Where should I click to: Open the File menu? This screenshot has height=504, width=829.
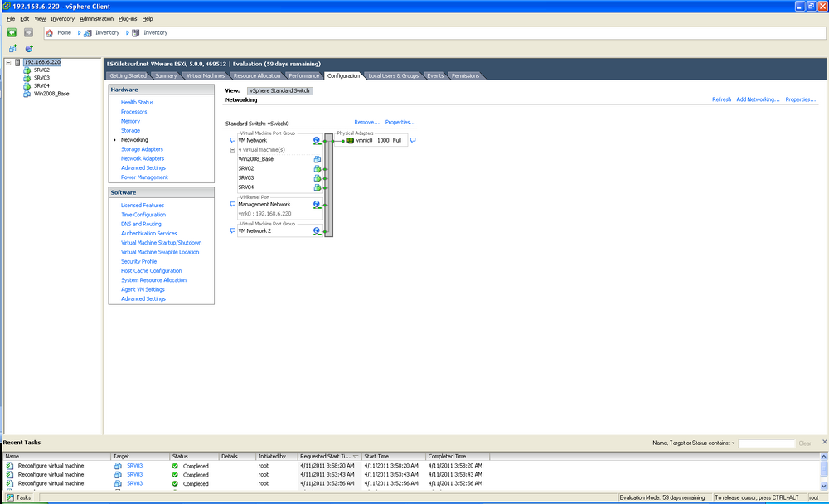pos(11,18)
